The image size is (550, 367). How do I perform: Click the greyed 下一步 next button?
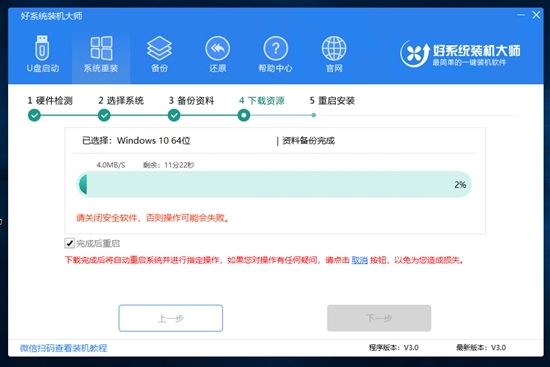(x=379, y=318)
